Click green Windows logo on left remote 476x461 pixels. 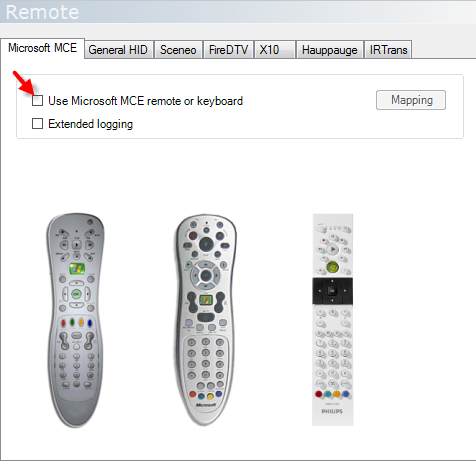pyautogui.click(x=77, y=269)
